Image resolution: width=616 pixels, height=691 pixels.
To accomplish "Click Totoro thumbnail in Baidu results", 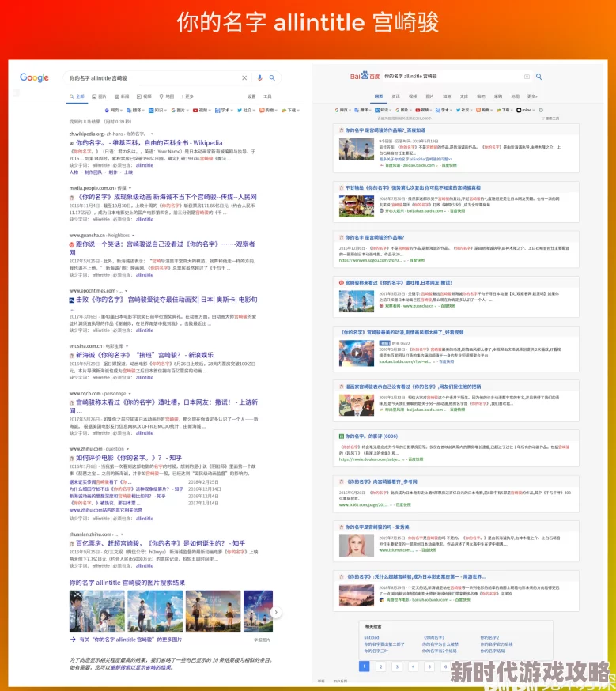I will click(x=357, y=206).
